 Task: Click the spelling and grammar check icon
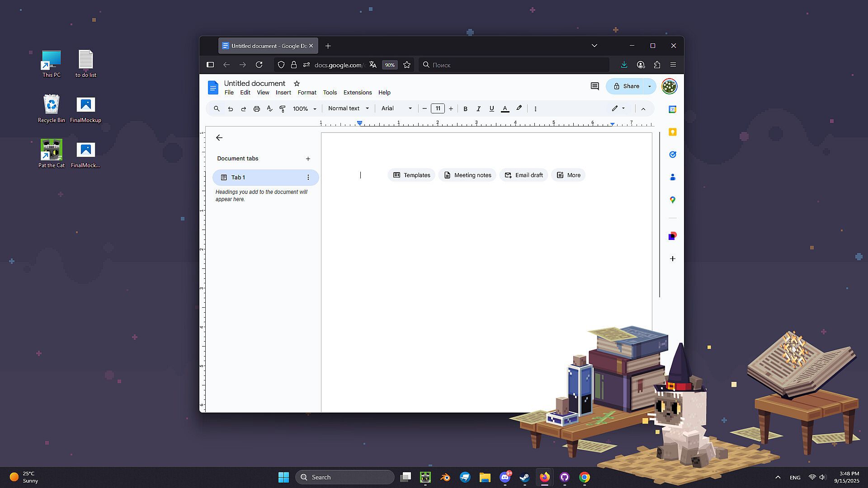pos(269,109)
